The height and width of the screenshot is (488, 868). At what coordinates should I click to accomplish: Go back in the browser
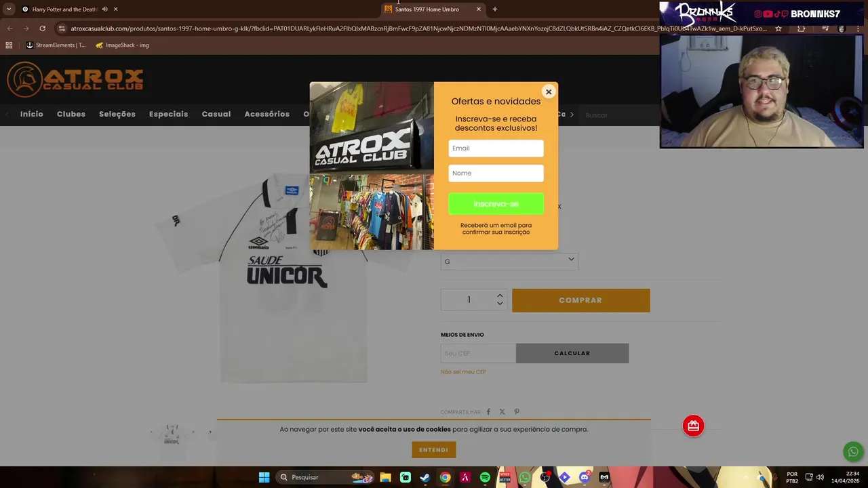9,28
